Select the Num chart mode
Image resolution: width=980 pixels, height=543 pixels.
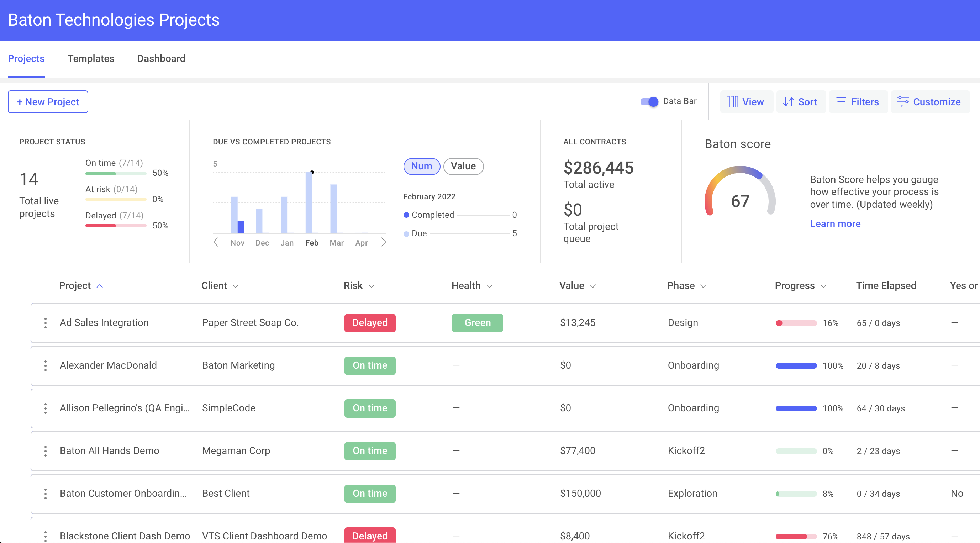pyautogui.click(x=422, y=166)
